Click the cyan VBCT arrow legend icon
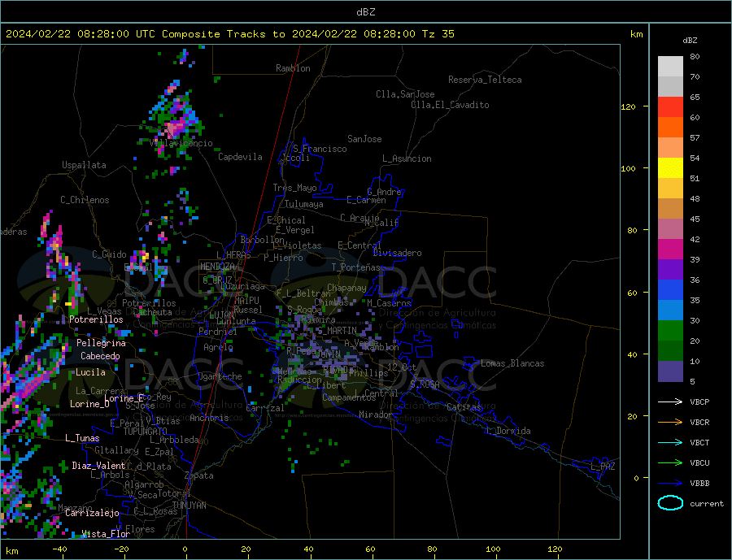This screenshot has height=560, width=732. (x=670, y=442)
